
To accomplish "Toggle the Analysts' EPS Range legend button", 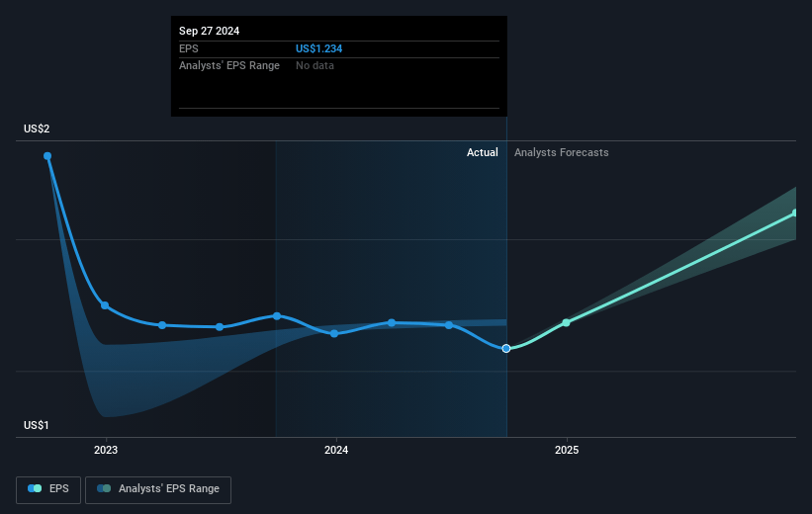I will coord(158,489).
